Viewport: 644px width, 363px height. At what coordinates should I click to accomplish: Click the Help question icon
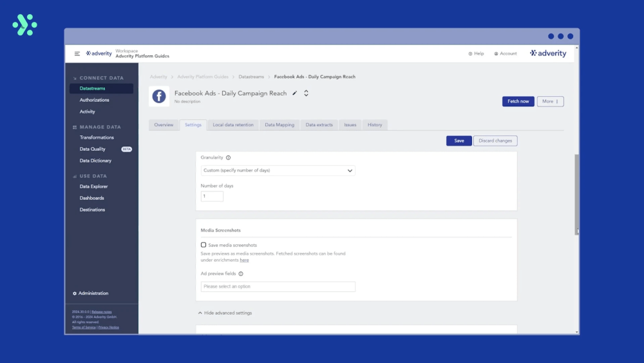pyautogui.click(x=470, y=54)
